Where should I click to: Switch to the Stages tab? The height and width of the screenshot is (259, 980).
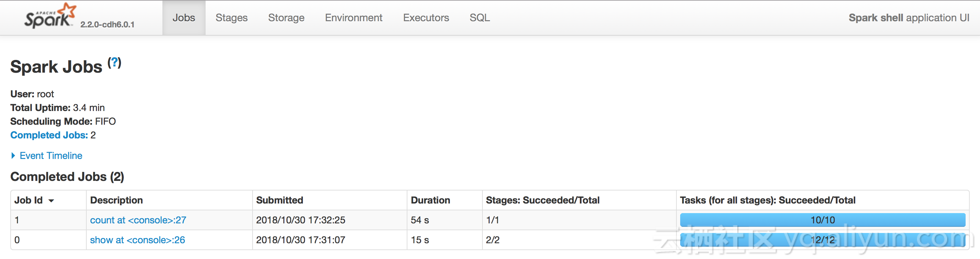[231, 18]
